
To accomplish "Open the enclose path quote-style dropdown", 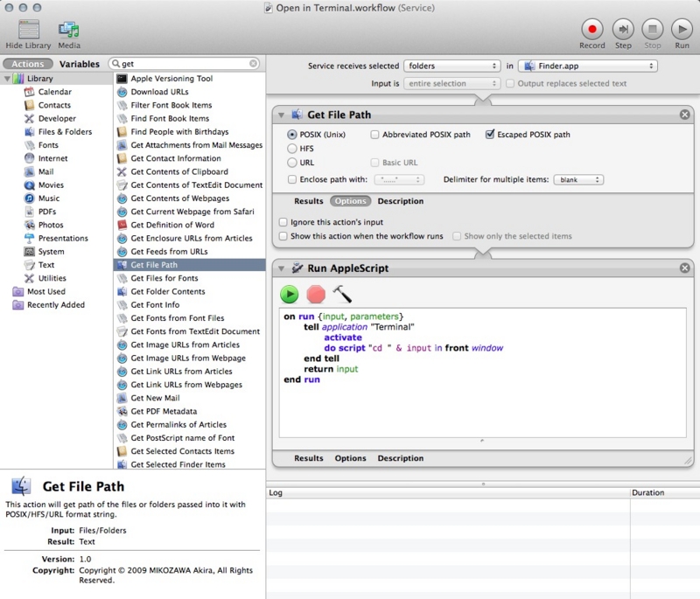I will pos(399,180).
